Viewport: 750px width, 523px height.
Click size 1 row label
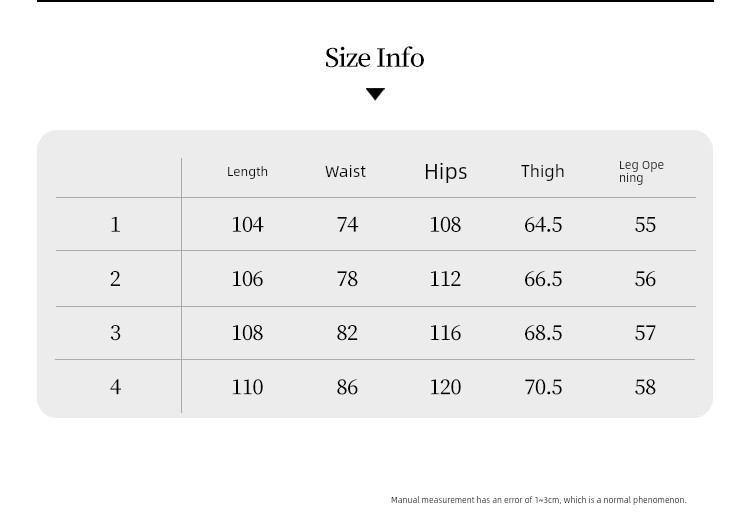click(x=115, y=225)
